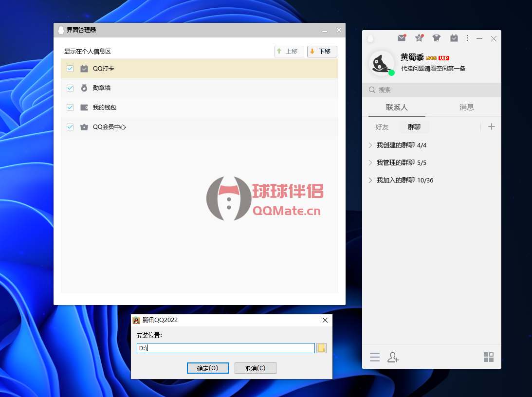Click the 下移 move down button
Viewport: 532px width, 397px height.
322,52
